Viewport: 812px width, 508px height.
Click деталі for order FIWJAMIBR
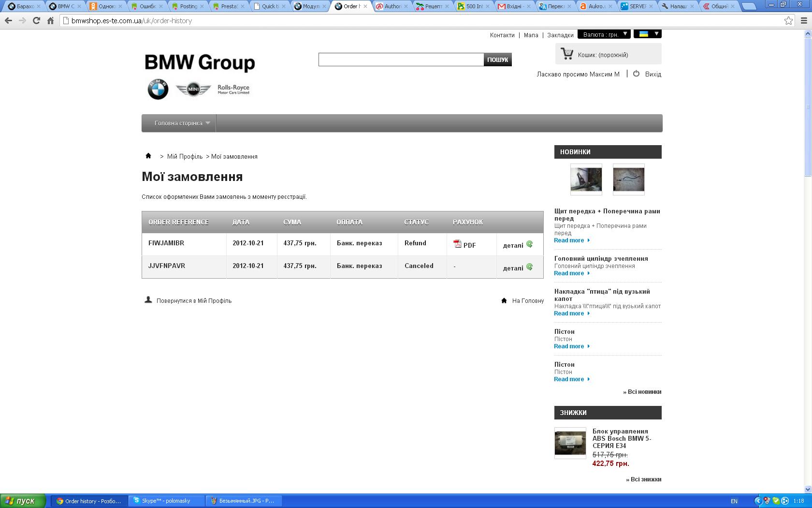513,245
